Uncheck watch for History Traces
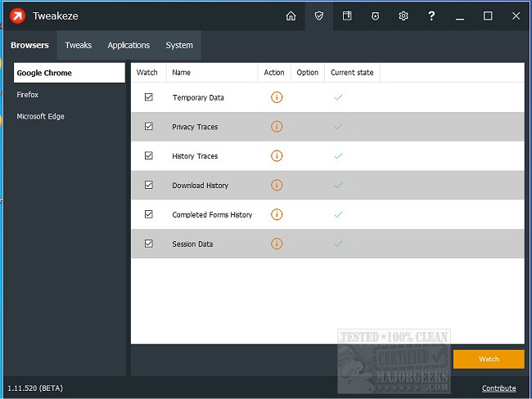The width and height of the screenshot is (532, 399). (149, 155)
